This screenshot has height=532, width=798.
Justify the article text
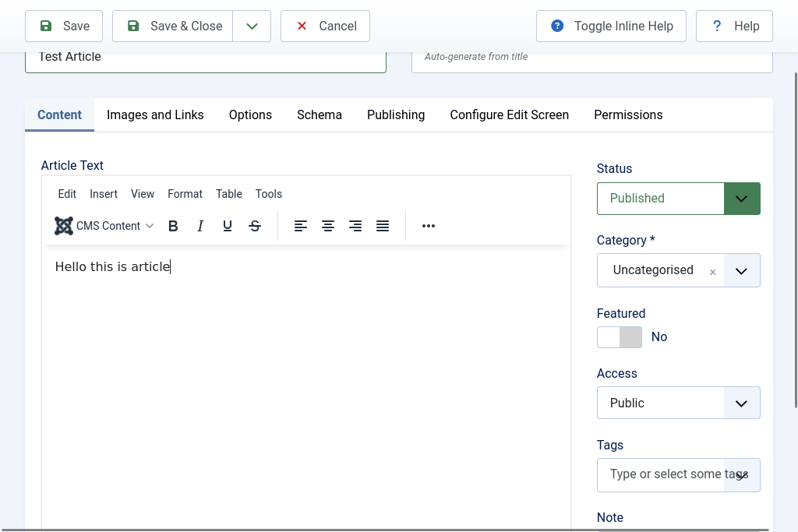click(x=383, y=226)
